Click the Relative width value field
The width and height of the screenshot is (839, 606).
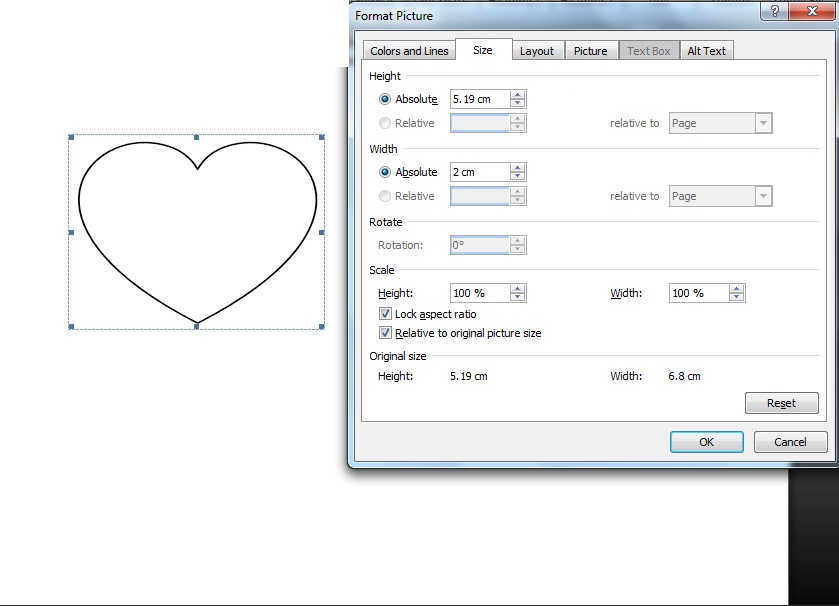coord(479,196)
